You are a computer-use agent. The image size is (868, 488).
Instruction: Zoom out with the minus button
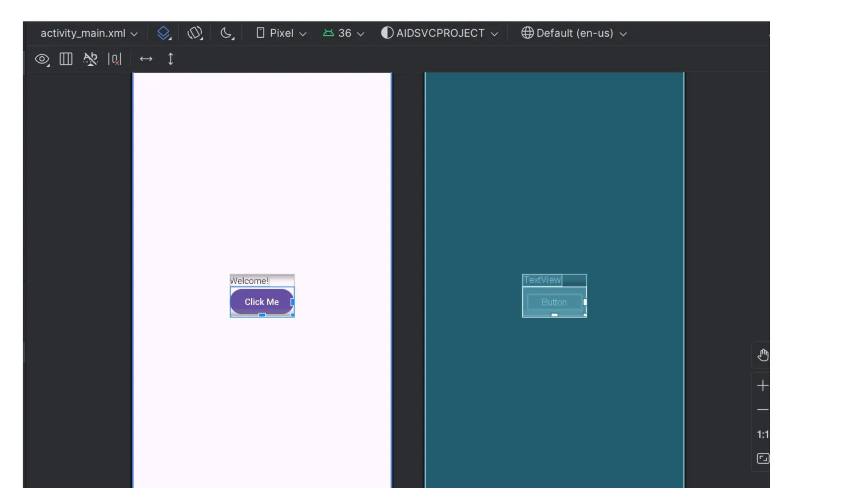coord(762,410)
